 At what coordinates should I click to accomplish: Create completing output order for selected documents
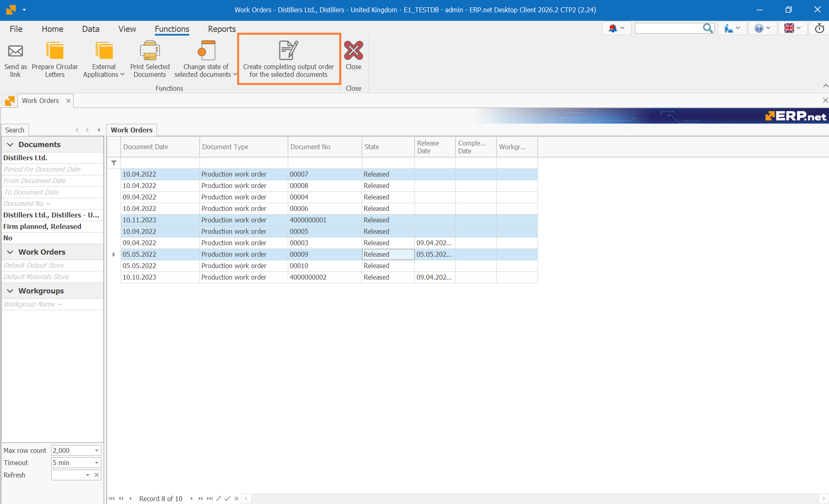(x=288, y=59)
